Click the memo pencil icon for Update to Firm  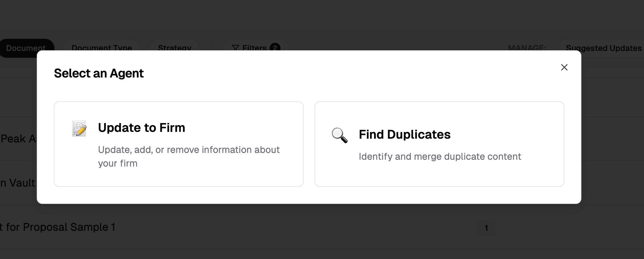[x=79, y=128]
